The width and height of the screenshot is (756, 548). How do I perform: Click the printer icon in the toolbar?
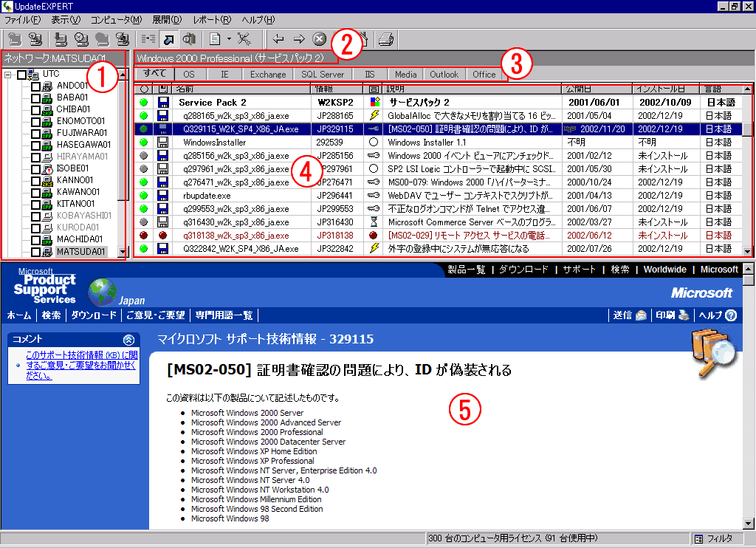click(386, 39)
